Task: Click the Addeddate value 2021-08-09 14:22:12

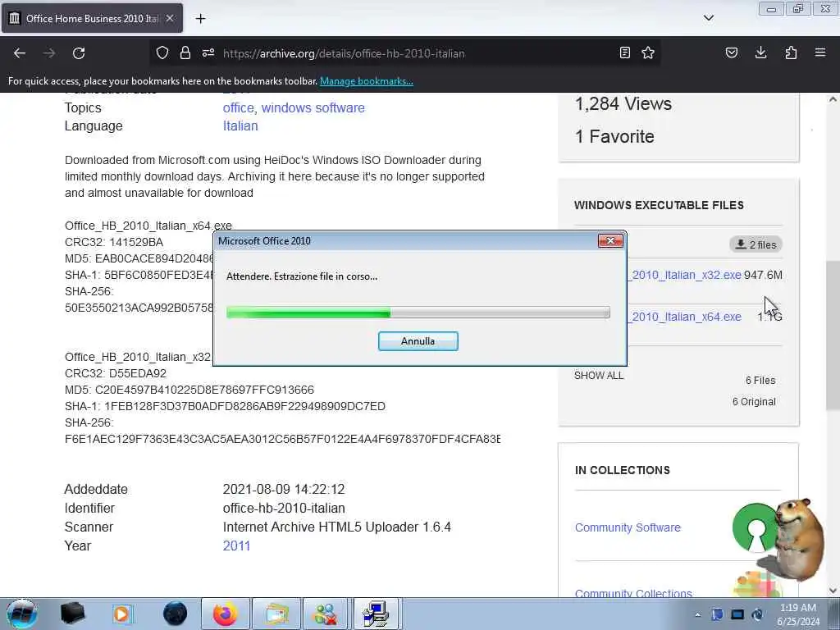Action: [x=284, y=490]
